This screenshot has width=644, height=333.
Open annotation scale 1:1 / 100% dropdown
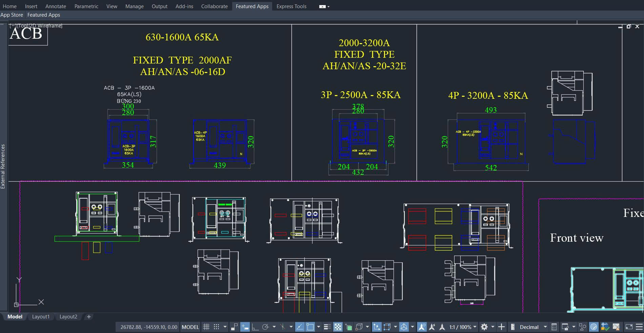463,327
